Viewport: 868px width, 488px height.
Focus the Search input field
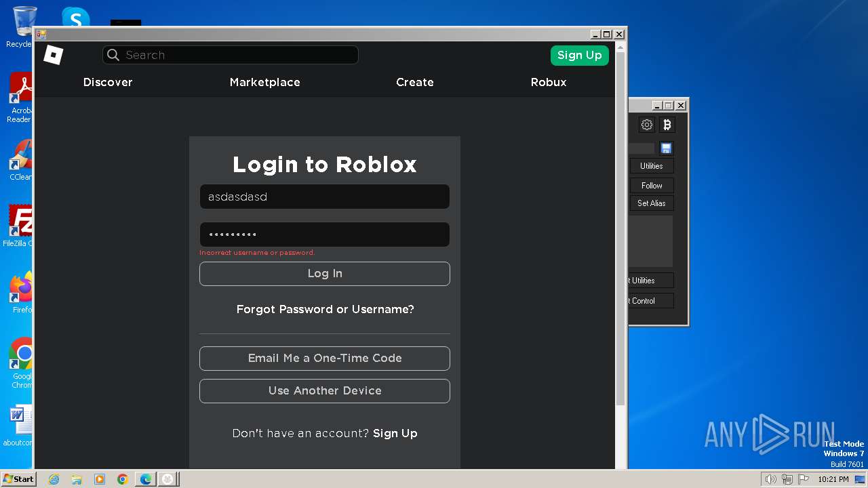coord(231,55)
